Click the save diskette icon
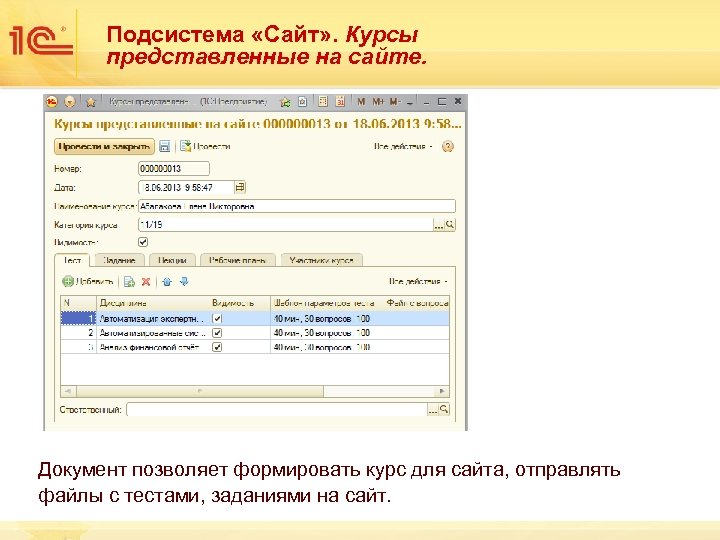Image resolution: width=720 pixels, height=540 pixels. [x=164, y=146]
